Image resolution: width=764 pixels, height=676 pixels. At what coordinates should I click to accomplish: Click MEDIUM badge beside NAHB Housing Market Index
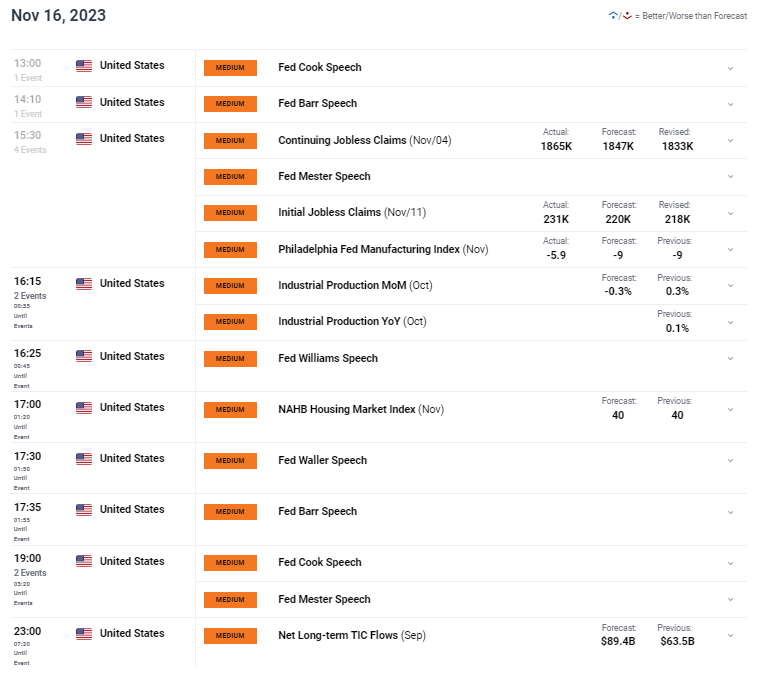pyautogui.click(x=230, y=410)
